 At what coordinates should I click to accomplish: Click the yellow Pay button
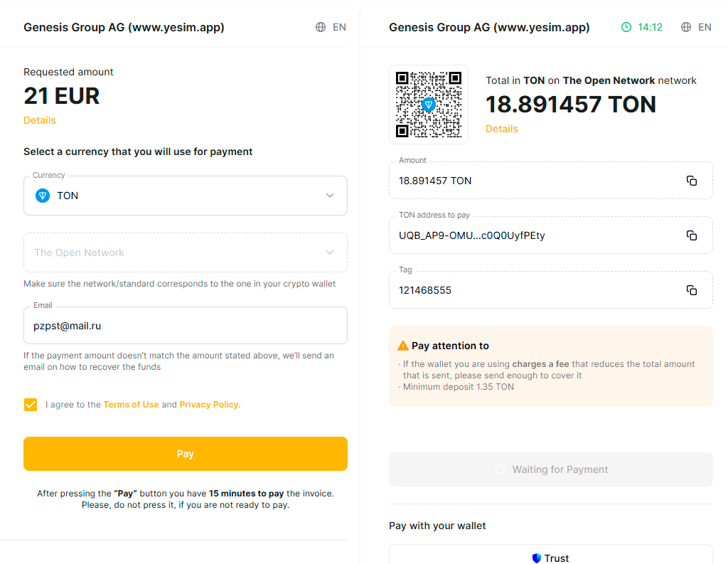[x=186, y=454]
